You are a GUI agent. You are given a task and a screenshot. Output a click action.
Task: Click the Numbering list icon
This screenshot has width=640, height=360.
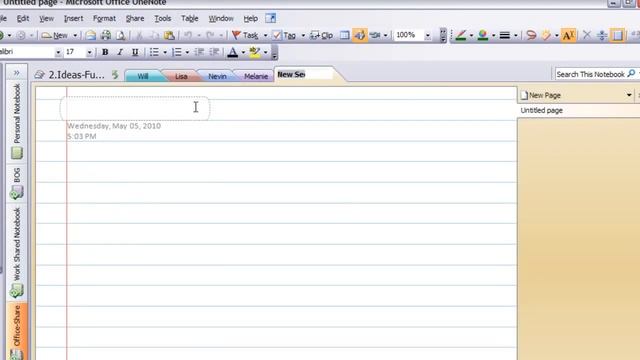pos(177,52)
